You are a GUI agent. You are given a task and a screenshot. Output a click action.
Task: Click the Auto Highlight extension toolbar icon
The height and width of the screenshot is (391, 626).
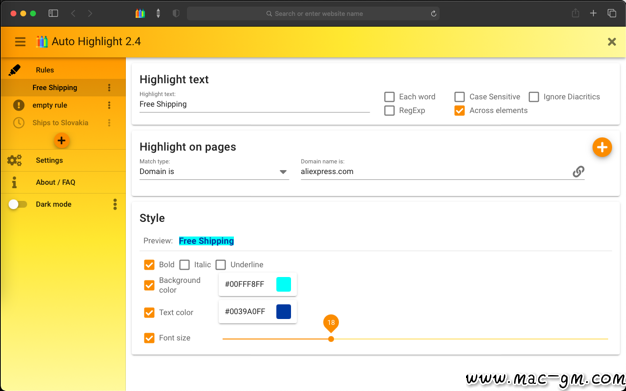(140, 14)
